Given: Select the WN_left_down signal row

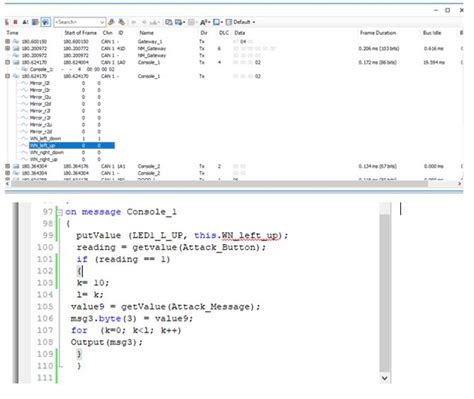Looking at the screenshot, I should point(65,139).
